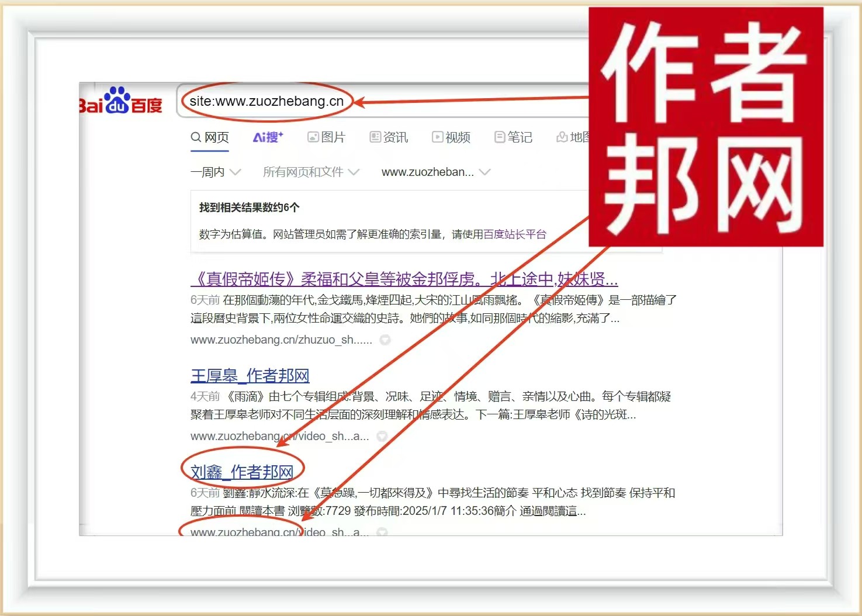
Task: Click the icon beside the zhuzuo_sh result URL
Action: click(x=385, y=340)
